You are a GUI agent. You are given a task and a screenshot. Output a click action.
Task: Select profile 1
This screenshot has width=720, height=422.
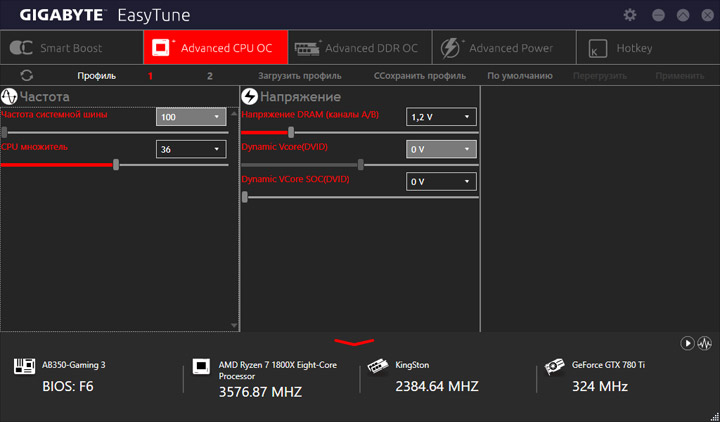point(150,76)
